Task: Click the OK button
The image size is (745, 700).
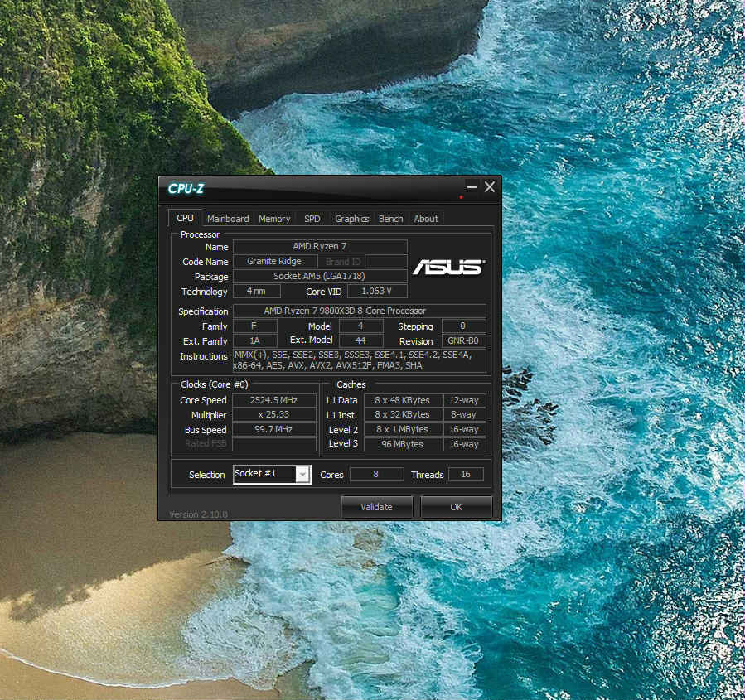Action: [456, 507]
